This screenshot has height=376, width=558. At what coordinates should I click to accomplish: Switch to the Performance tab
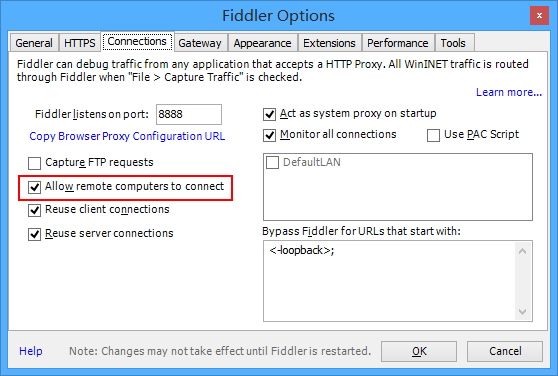click(398, 43)
